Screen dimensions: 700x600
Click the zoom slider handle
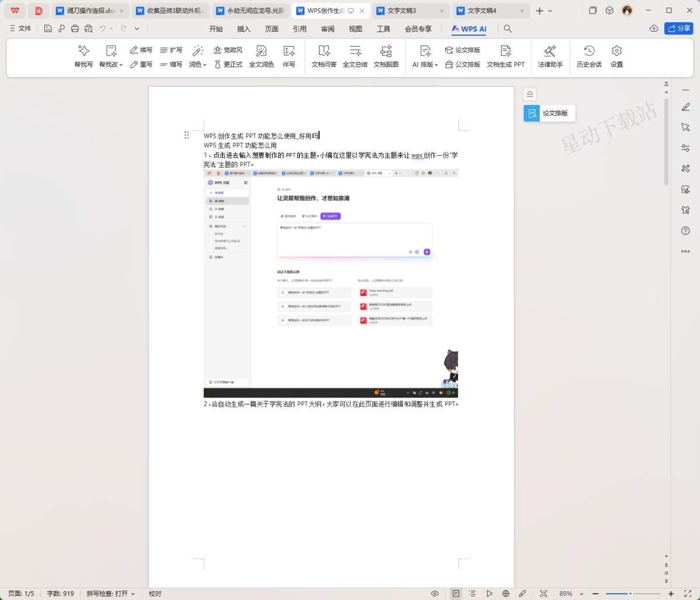tap(630, 594)
